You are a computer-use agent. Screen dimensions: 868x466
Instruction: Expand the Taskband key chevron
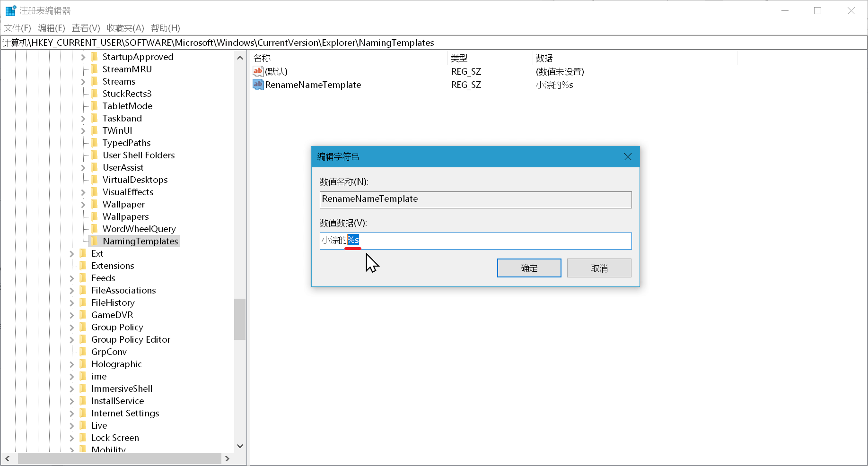tap(83, 119)
